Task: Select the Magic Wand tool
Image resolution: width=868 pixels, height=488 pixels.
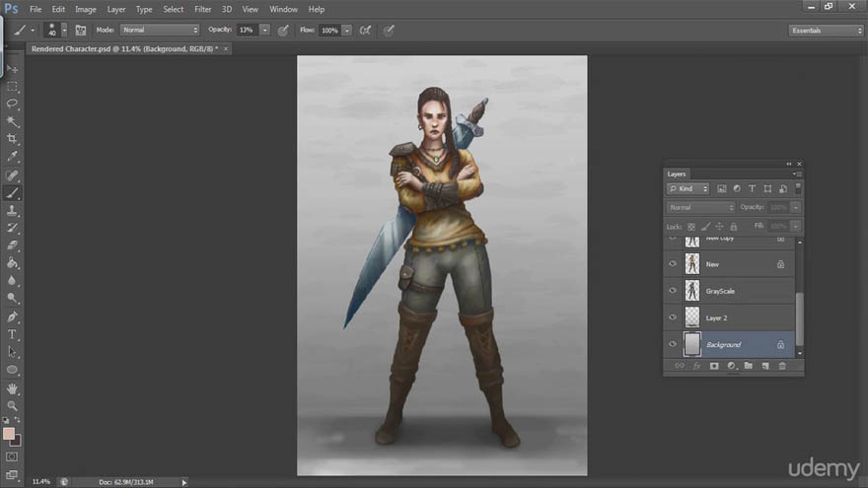Action: tap(12, 121)
